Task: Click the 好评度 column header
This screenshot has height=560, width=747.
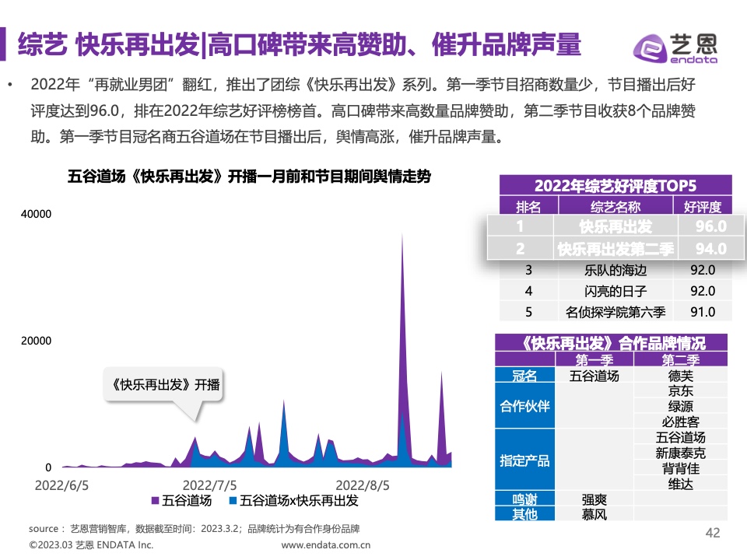Action: point(702,207)
